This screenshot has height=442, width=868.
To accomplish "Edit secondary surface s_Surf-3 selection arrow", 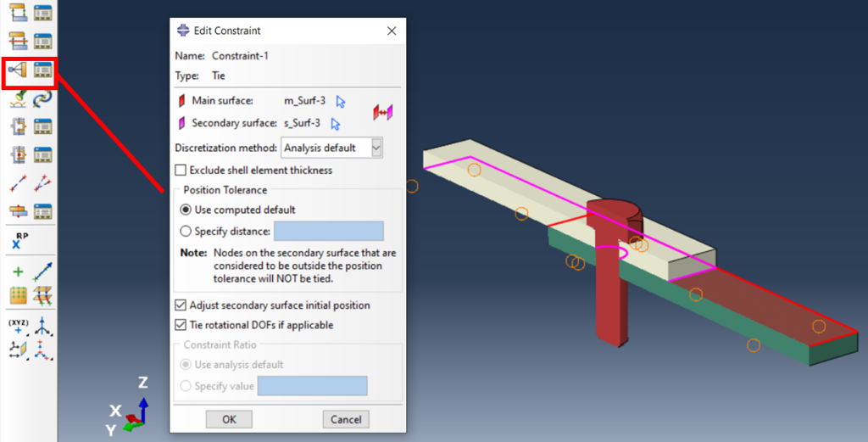I will [336, 124].
